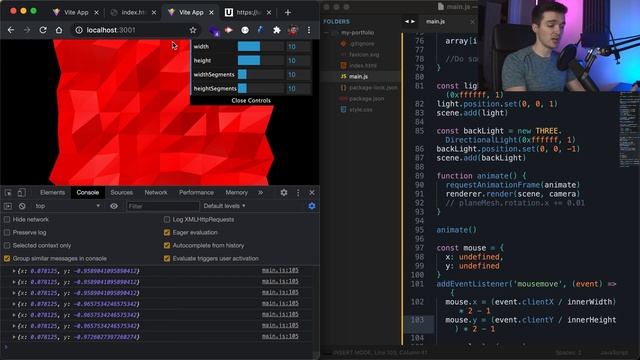Switch to the Memory tab
Image resolution: width=640 pixels, height=360 pixels.
pyautogui.click(x=237, y=193)
